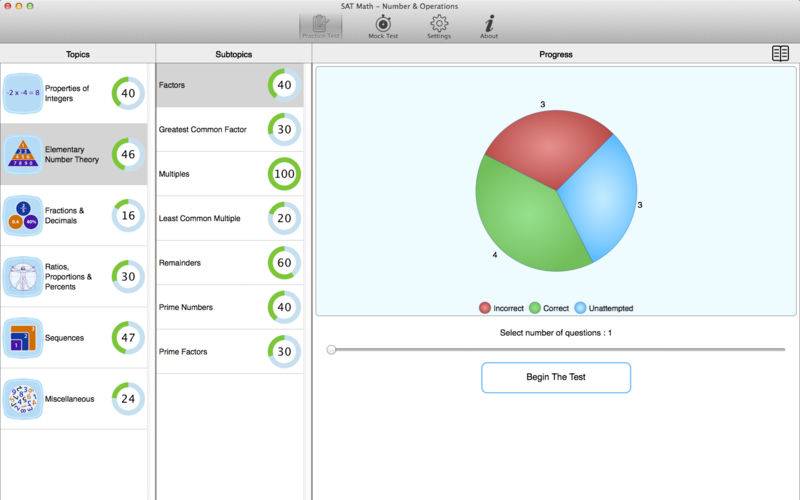The width and height of the screenshot is (800, 500).
Task: Choose the Remainders subtopic
Action: pos(230,263)
